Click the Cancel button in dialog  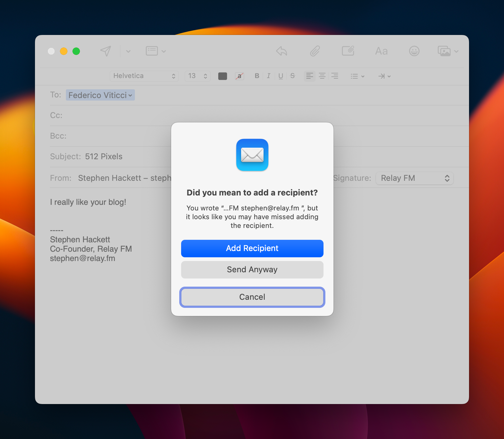point(252,297)
